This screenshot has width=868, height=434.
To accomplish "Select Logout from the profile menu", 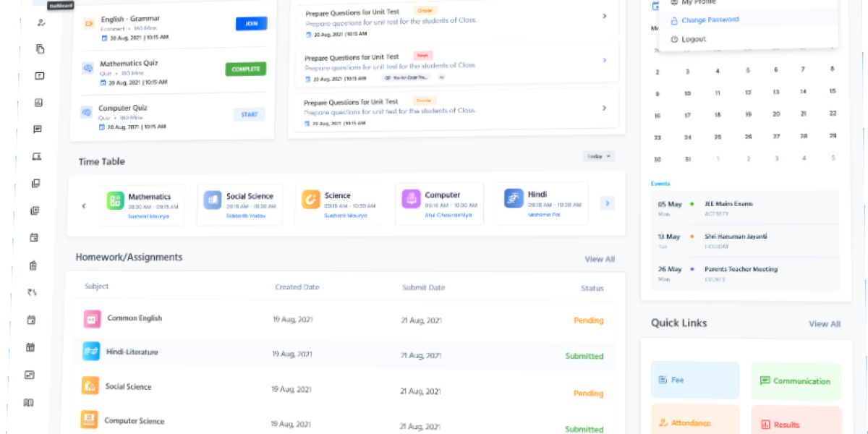I will click(x=693, y=39).
